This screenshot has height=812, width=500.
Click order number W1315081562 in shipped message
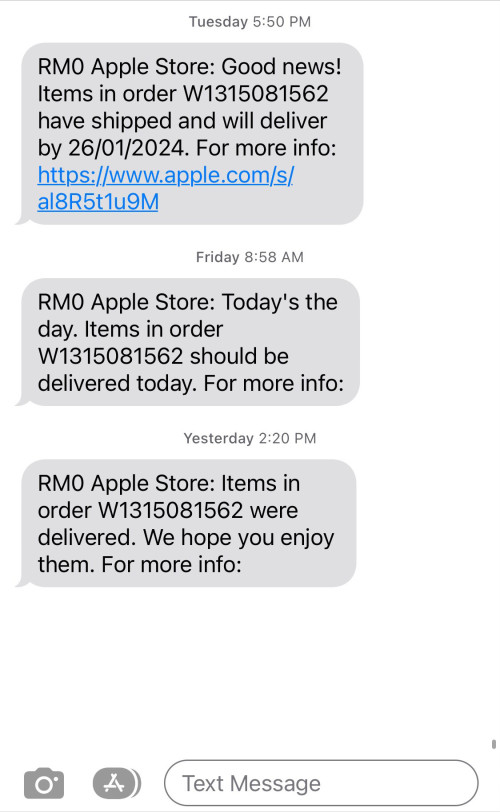(256, 94)
